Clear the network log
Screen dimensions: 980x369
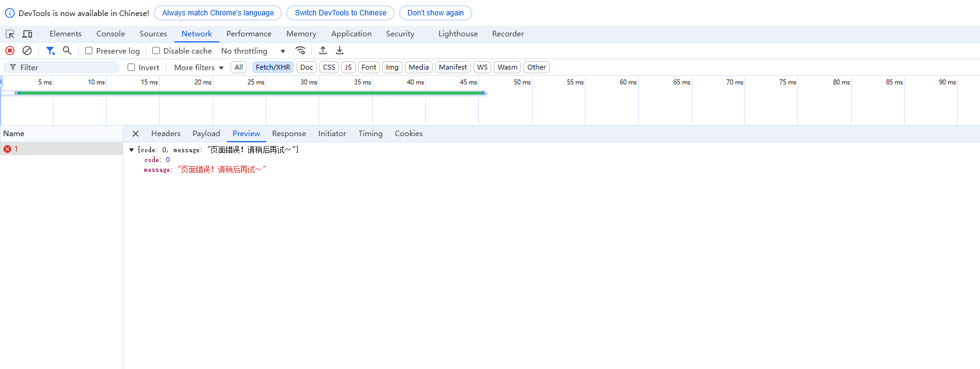(27, 51)
